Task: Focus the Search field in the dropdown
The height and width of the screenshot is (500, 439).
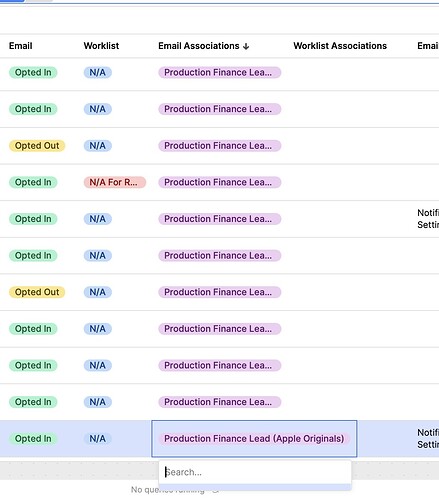Action: tap(255, 472)
